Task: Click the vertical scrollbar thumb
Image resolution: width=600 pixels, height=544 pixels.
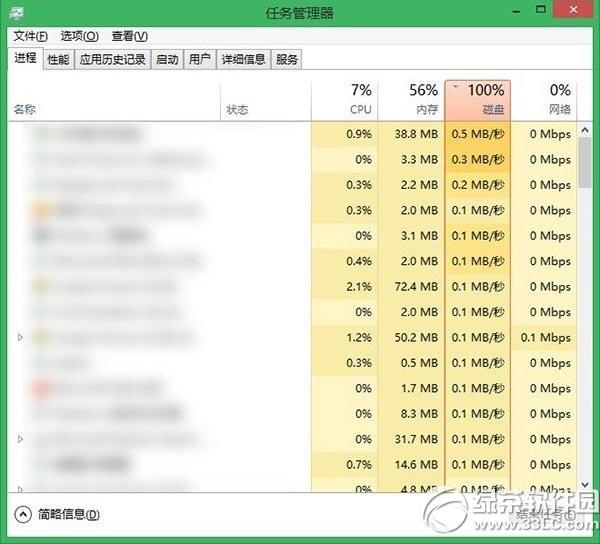Action: [585, 163]
